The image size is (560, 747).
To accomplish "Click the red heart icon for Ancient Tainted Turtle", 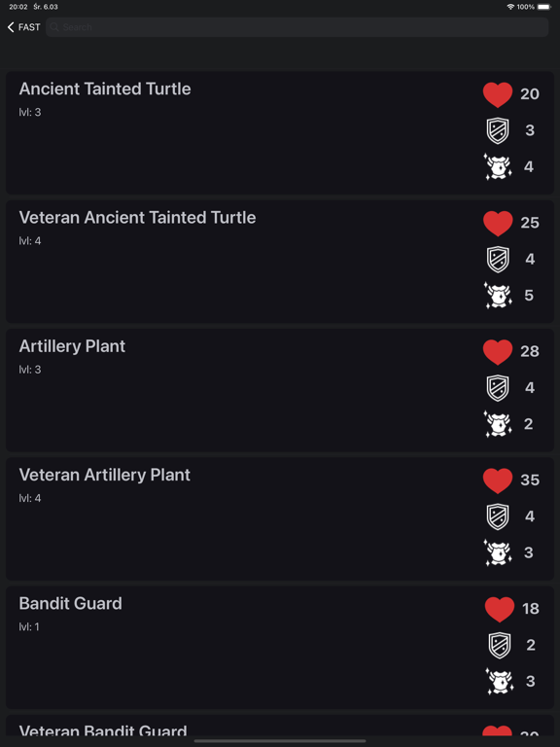I will pos(498,94).
